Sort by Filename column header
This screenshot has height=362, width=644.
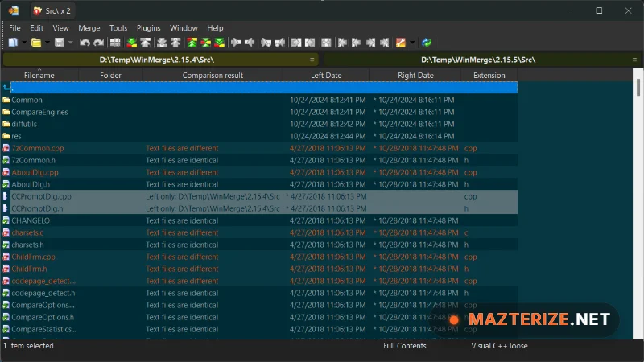pos(39,75)
